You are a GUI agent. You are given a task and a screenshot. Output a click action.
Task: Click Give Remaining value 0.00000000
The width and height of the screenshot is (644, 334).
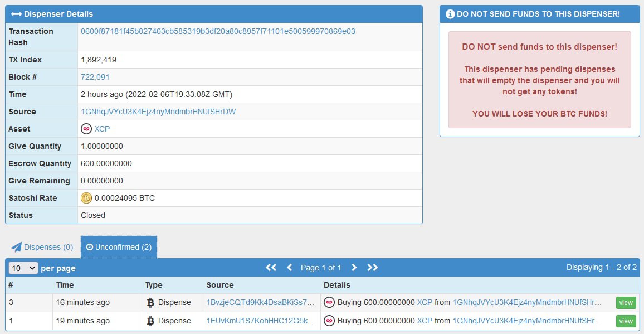(102, 181)
